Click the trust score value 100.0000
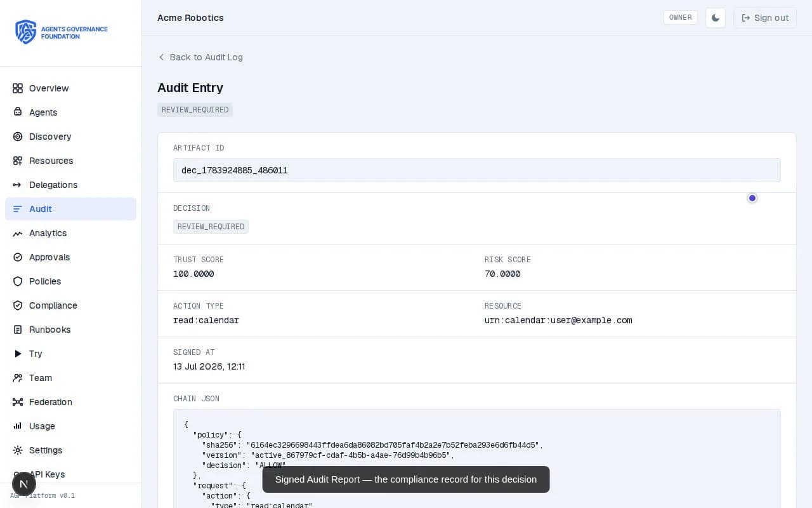The image size is (812, 508). (193, 274)
